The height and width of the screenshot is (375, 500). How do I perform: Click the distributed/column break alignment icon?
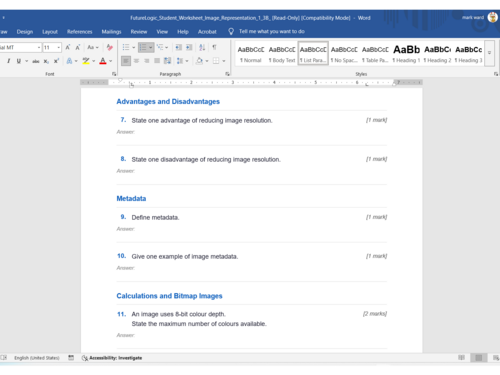coord(168,61)
